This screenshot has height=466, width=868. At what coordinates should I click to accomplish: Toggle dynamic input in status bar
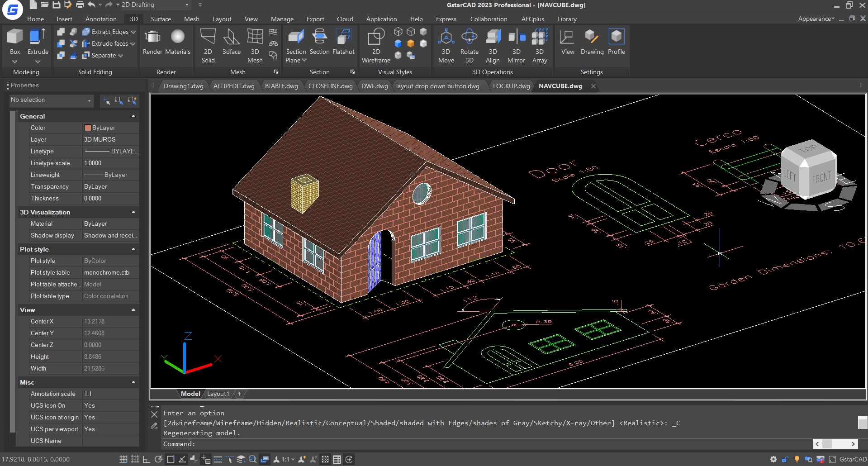(206, 459)
